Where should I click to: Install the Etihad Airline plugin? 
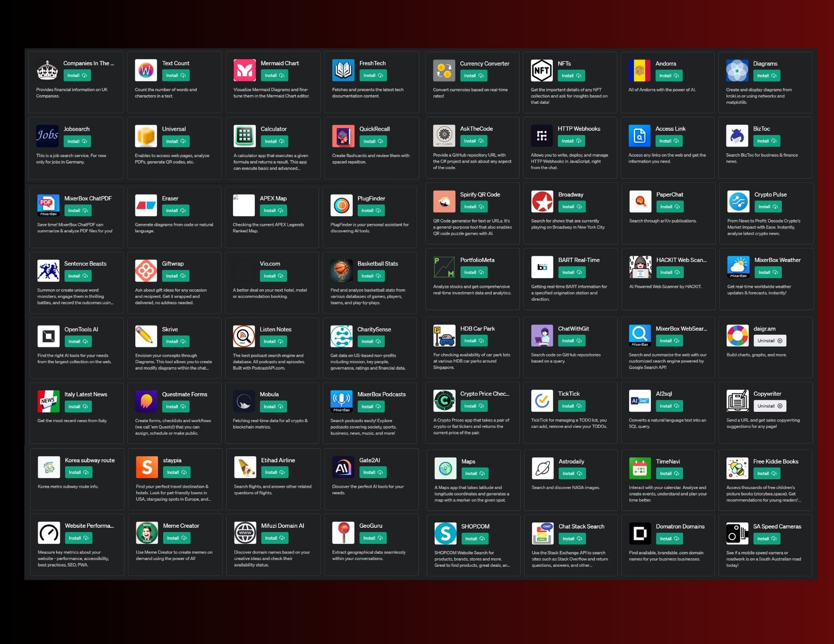(275, 473)
